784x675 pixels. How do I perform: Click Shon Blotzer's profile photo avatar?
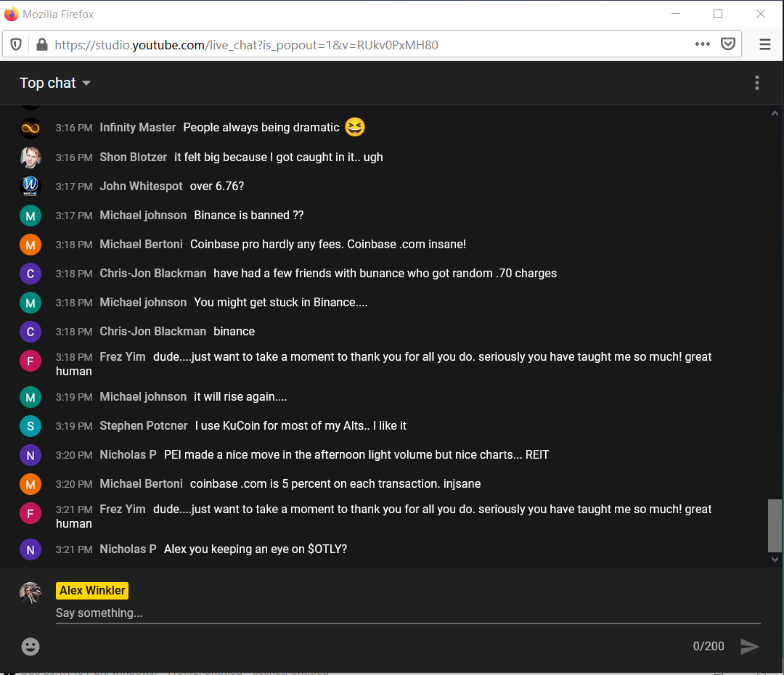[30, 157]
